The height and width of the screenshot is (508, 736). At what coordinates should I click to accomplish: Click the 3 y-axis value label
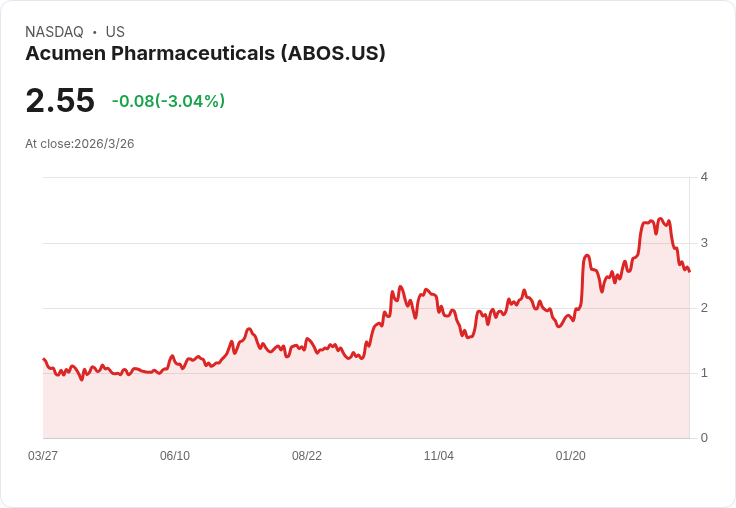(x=704, y=243)
